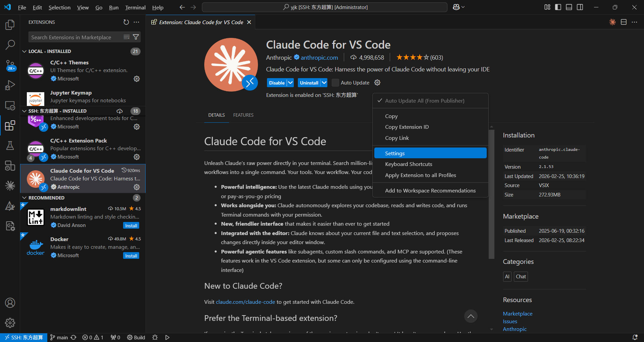Screen dimensions: 644x342
Task: Switch to the Features tab
Action: 243,115
